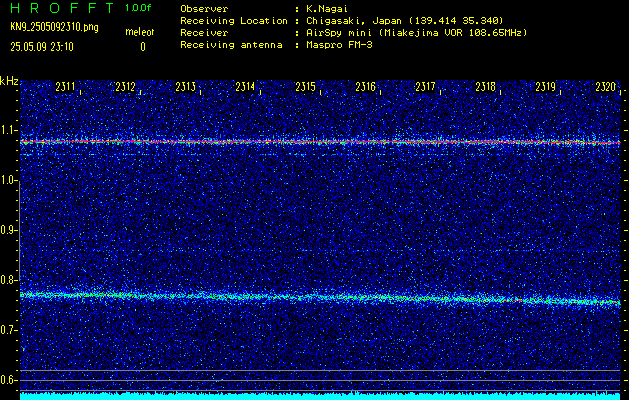Click the green drifting signal trace
The image size is (629, 400).
click(320, 298)
